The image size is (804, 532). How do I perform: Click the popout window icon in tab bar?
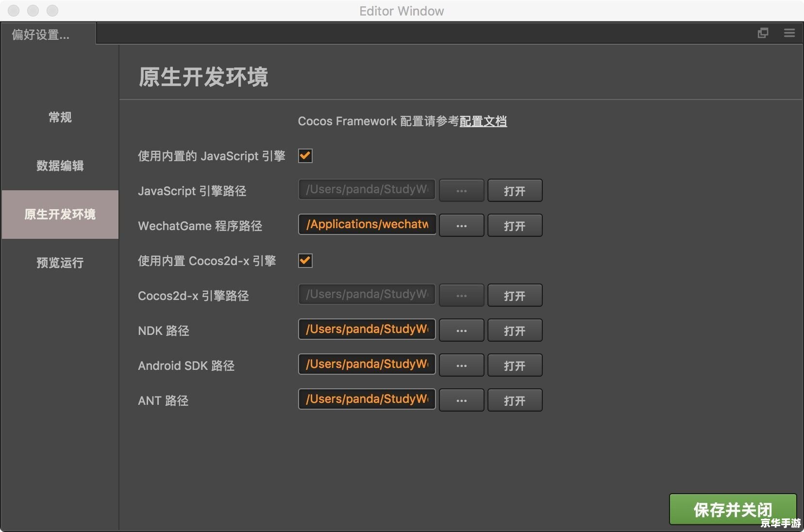(763, 33)
